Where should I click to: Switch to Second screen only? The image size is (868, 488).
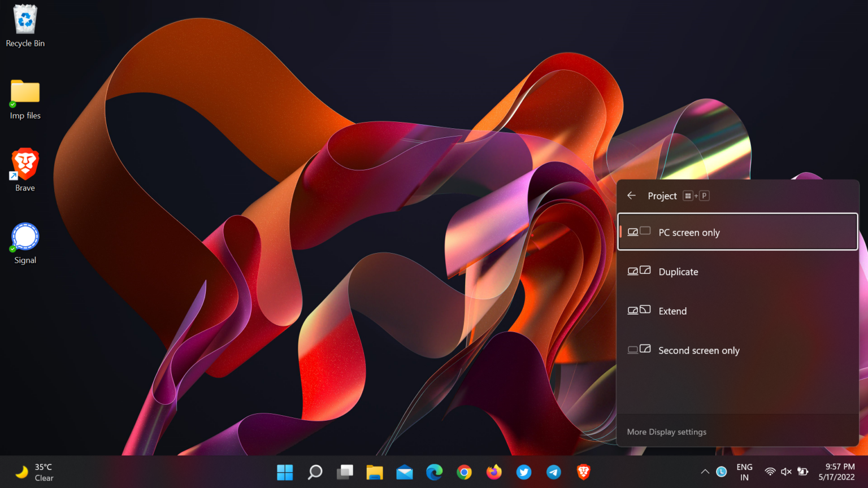click(x=737, y=351)
